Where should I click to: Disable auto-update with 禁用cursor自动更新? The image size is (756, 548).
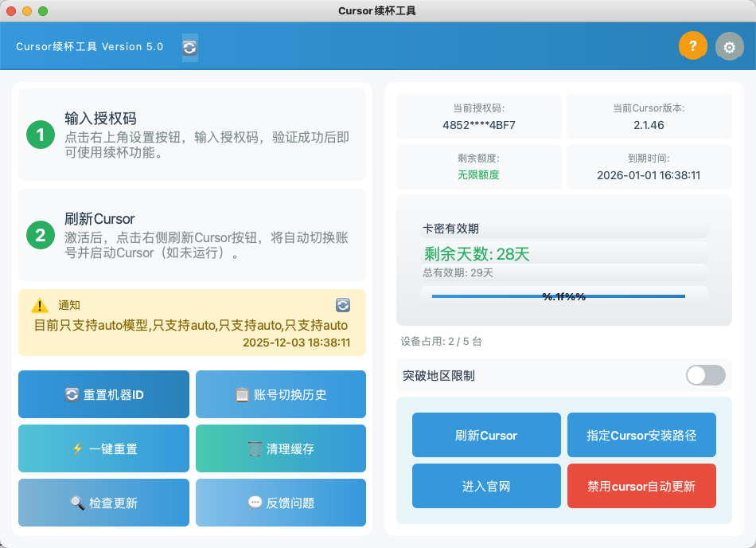click(x=641, y=486)
